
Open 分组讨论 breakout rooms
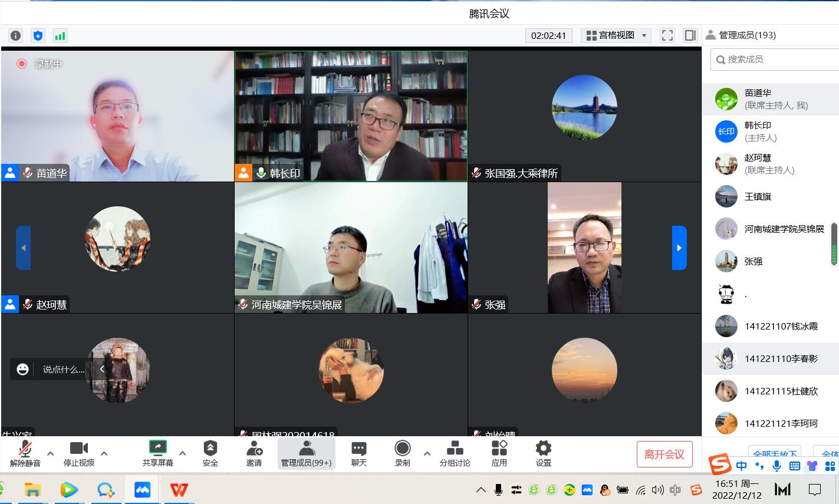click(455, 453)
